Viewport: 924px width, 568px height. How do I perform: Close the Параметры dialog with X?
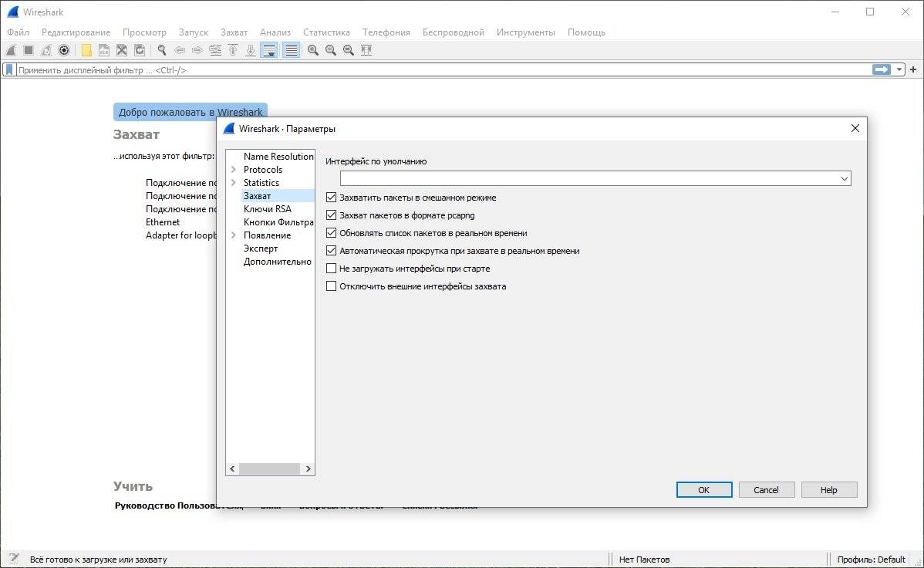click(x=855, y=128)
